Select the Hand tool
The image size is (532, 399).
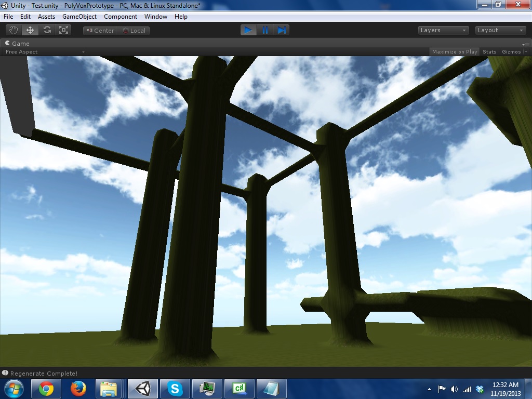coord(14,30)
